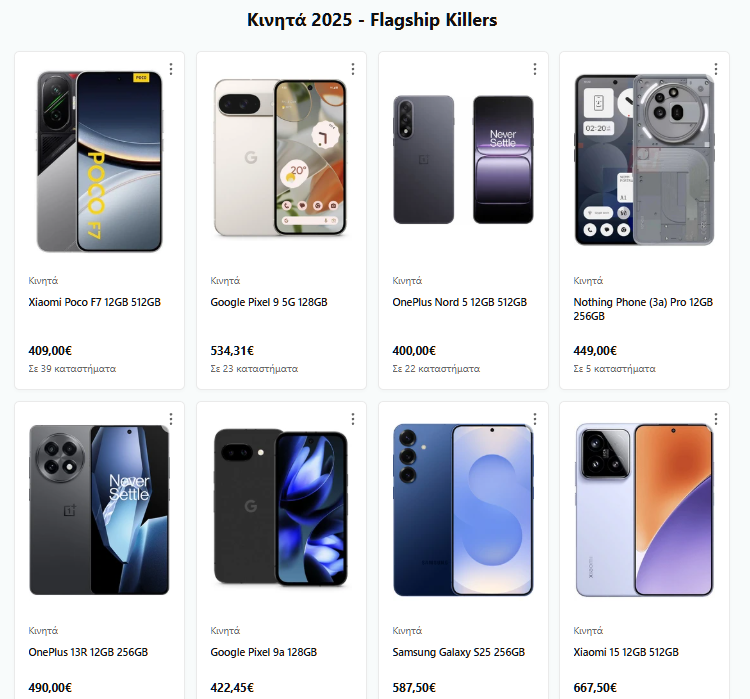Open Nothing Phone (3a) Pro 12GB 256GB link

point(643,309)
